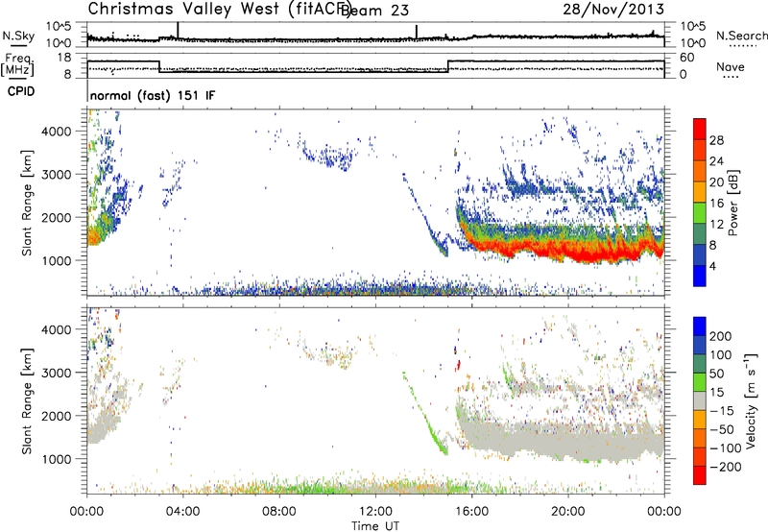Click the '16' label on the power colorbar
The image size is (768, 532).
click(x=716, y=204)
